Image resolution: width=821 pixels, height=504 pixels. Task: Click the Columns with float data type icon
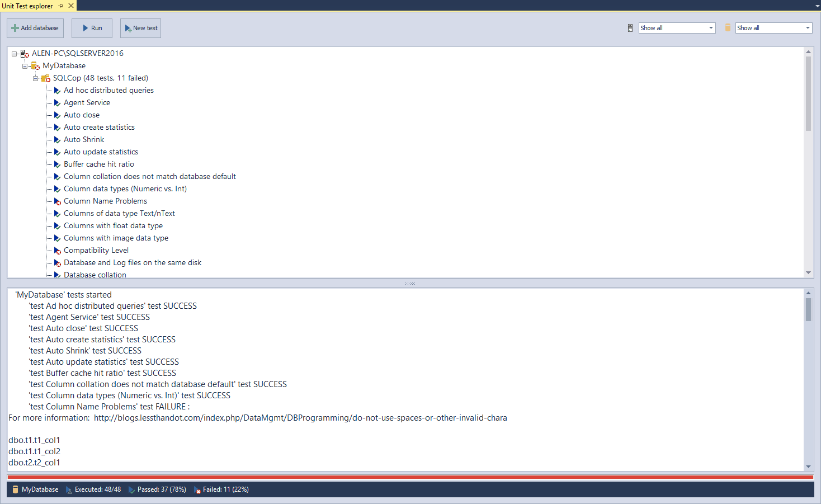57,226
